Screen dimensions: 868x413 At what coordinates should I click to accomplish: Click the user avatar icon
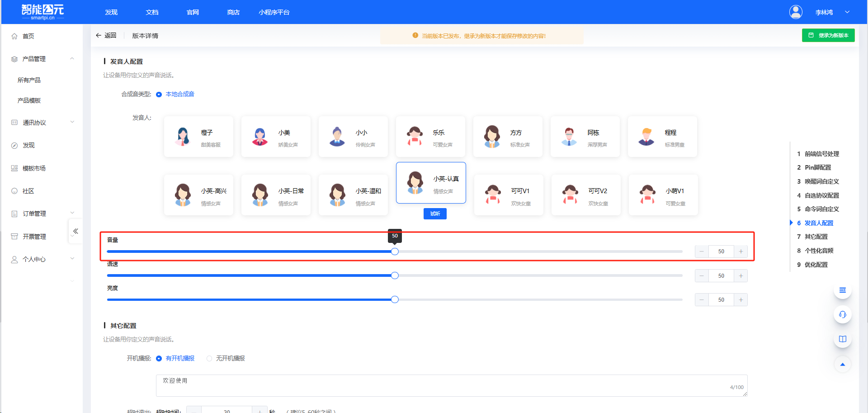(795, 12)
